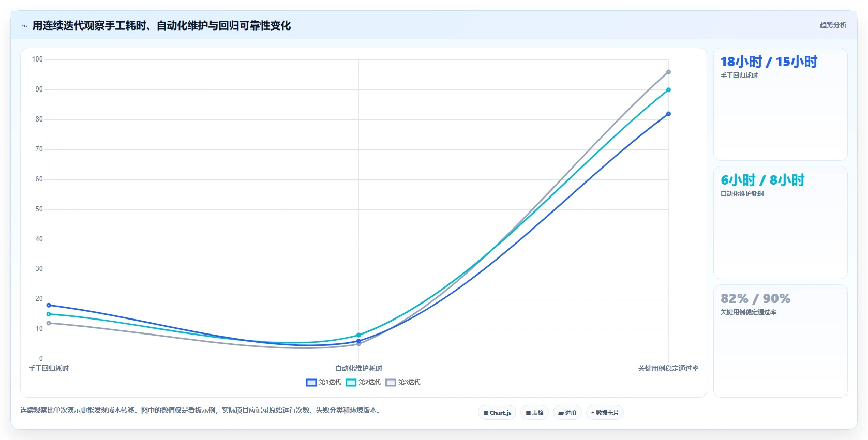Click the teal 第2迭代 point at 自动化维护耗时
The width and height of the screenshot is (868, 440).
(x=358, y=335)
